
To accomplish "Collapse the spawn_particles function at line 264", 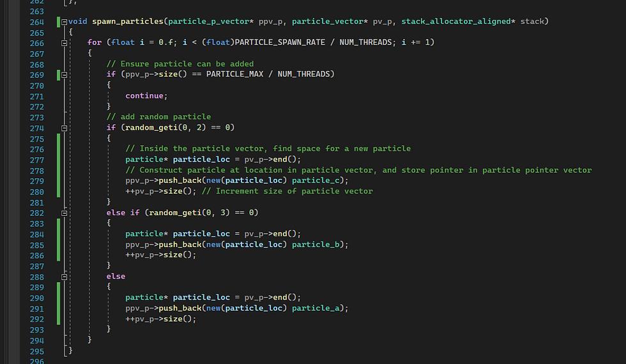I will tap(65, 22).
